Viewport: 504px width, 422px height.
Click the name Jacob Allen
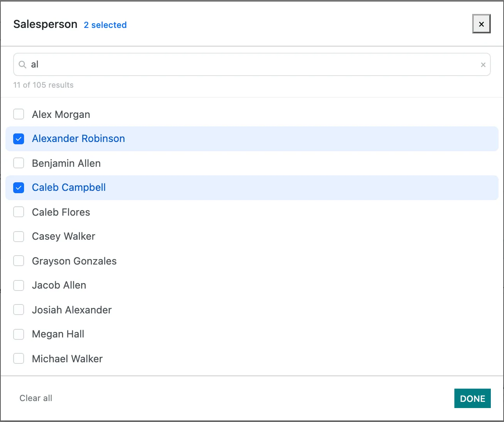(59, 285)
